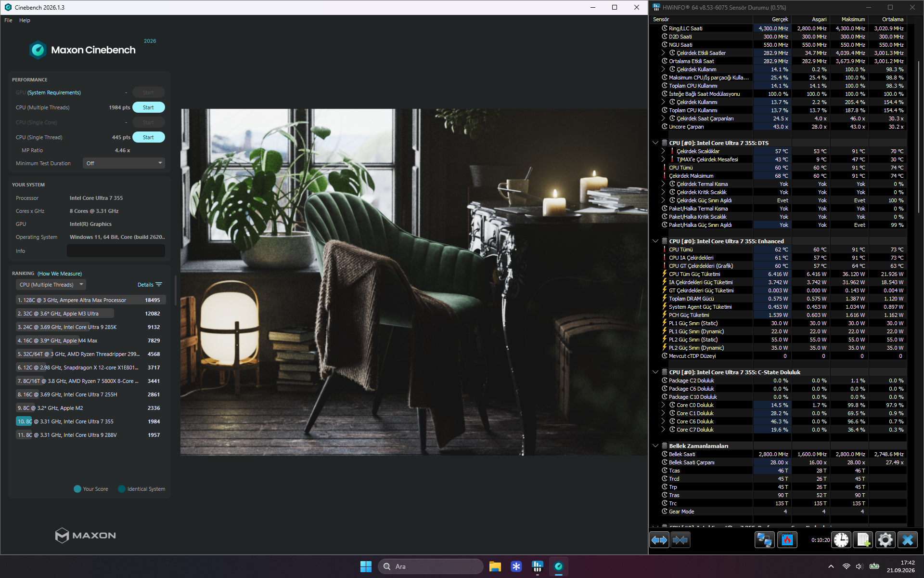Click blue asterisk app in taskbar
Viewport: 924px width, 578px height.
point(516,566)
